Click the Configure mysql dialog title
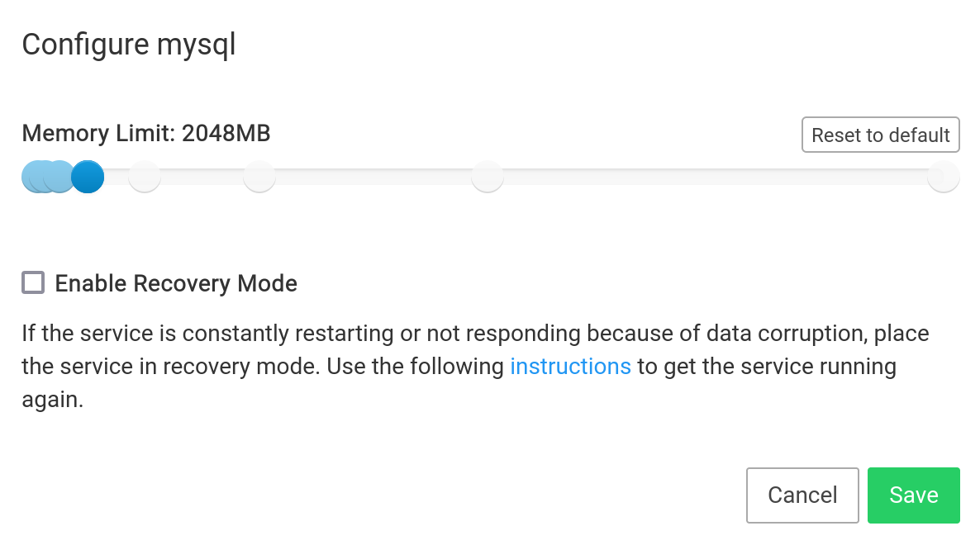The width and height of the screenshot is (980, 545). pyautogui.click(x=129, y=45)
